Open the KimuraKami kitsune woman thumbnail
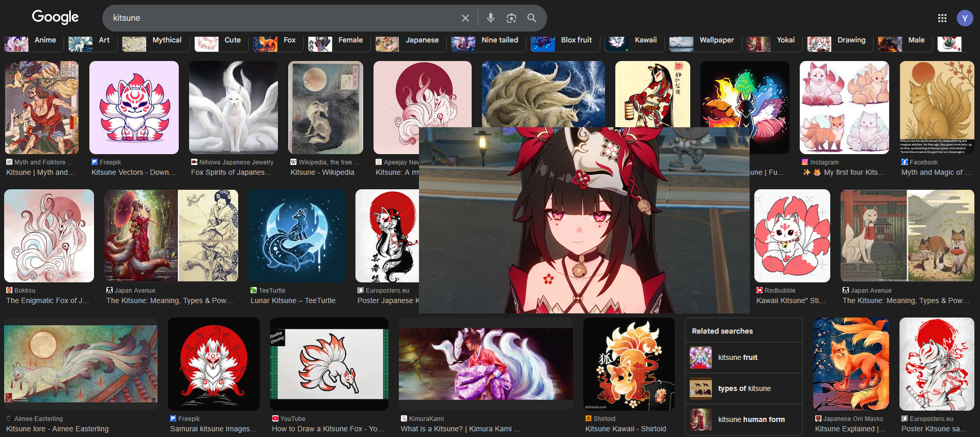The width and height of the screenshot is (980, 437). pos(486,364)
